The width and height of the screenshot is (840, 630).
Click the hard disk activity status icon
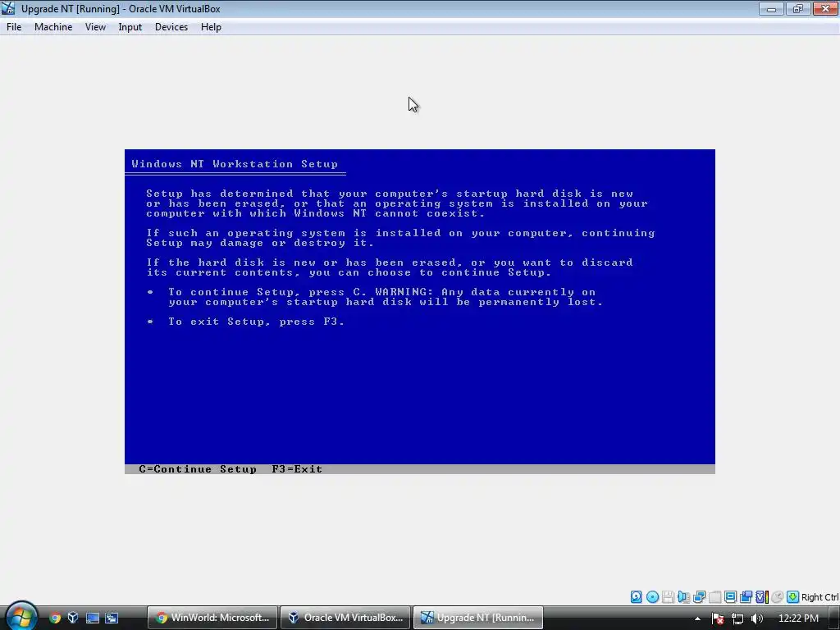pyautogui.click(x=637, y=597)
